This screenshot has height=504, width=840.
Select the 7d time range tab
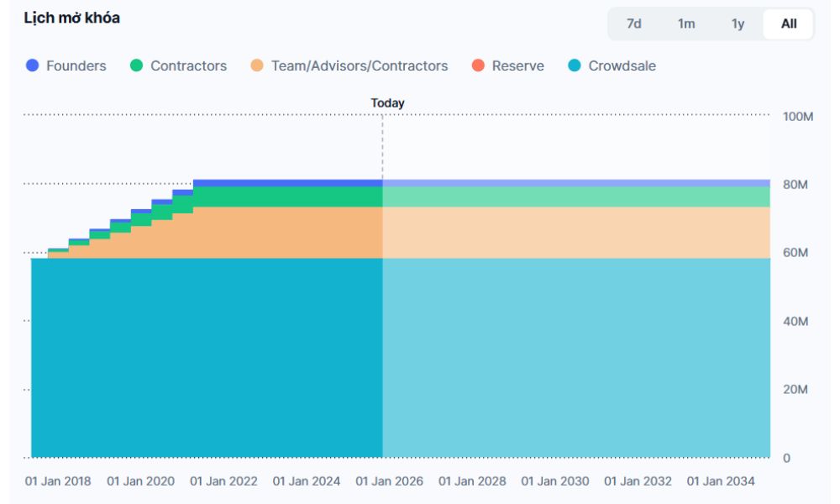(634, 24)
